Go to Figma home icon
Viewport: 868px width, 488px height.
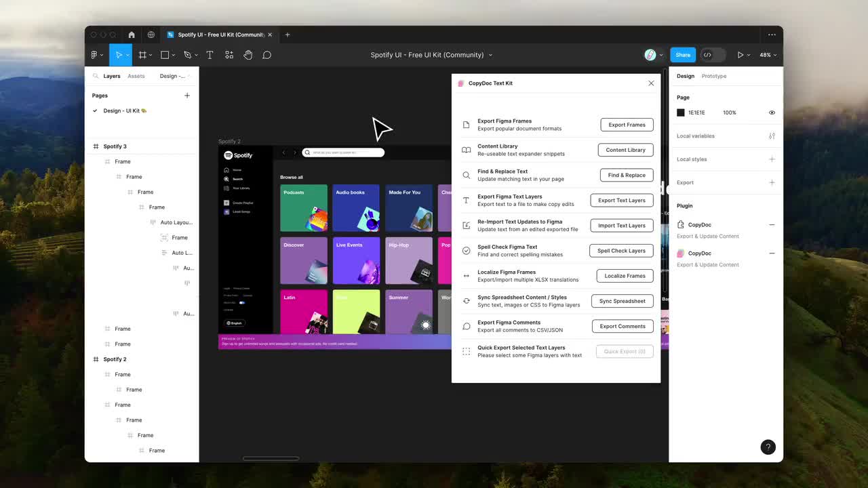[132, 35]
